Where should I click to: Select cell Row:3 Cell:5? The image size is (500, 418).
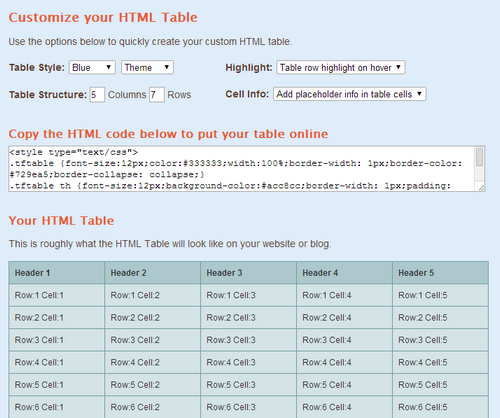point(441,340)
